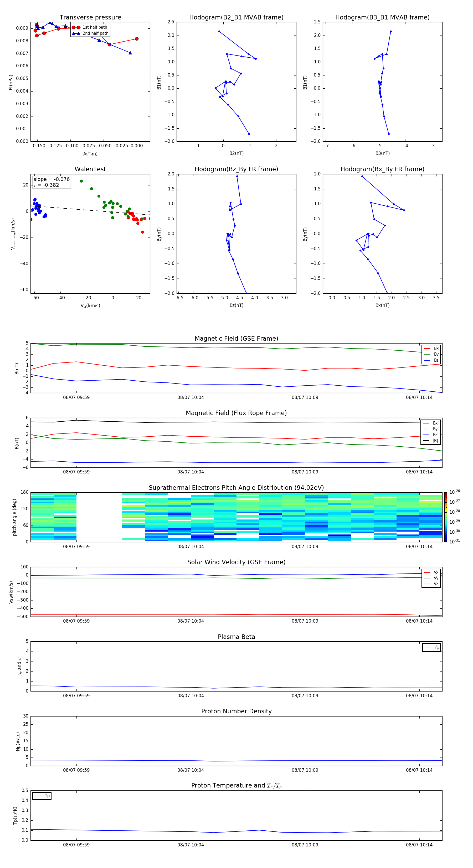Click the 'r = -0.382' annotation
Screen dimensions: 473x868
[x=47, y=185]
